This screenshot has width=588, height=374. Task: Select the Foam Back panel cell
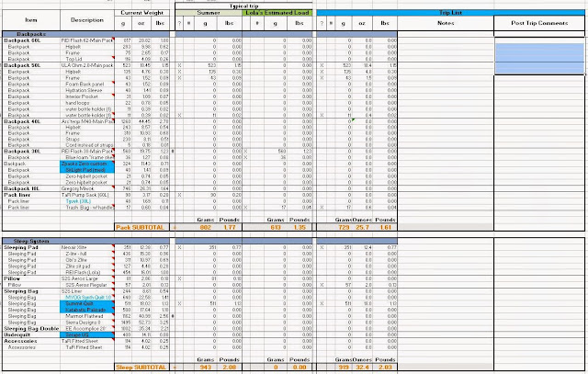pyautogui.click(x=87, y=84)
